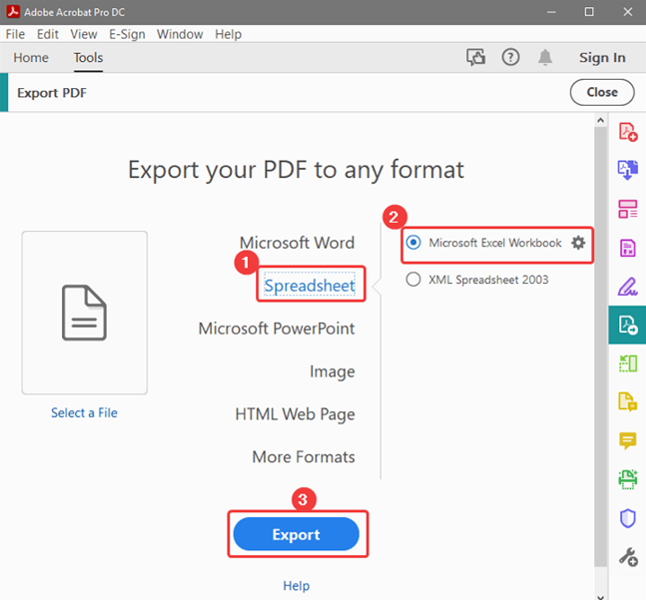Open the green Compress PDF sidebar icon
Viewport: 646px width, 600px height.
pyautogui.click(x=628, y=363)
